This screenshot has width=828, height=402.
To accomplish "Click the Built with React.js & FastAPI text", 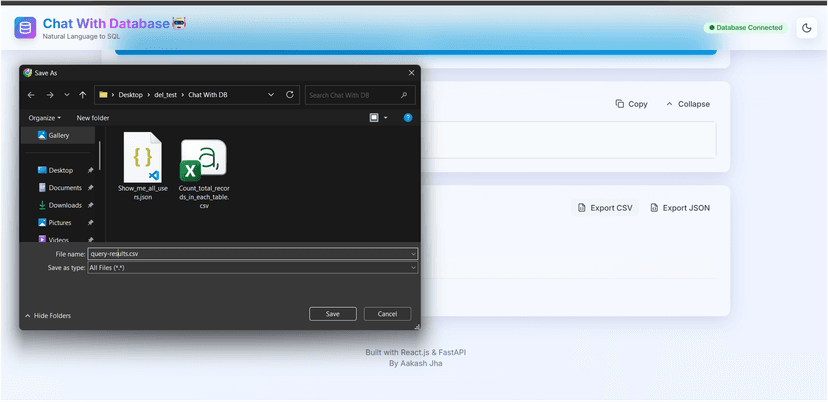I will point(416,352).
